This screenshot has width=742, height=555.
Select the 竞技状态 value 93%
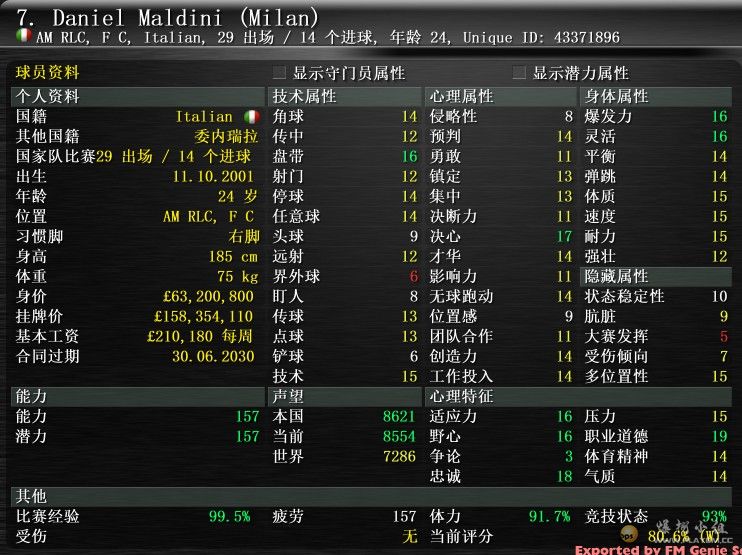pyautogui.click(x=714, y=516)
